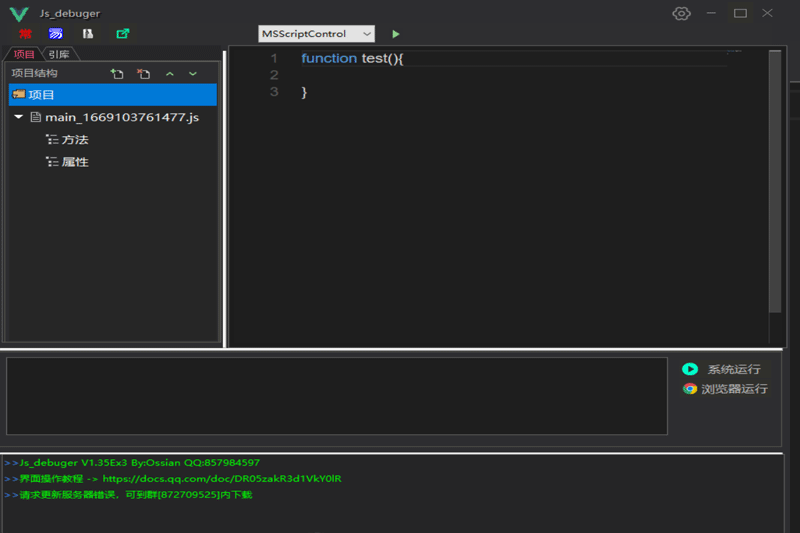Screen dimensions: 800x533
Task: Click closing brace on line 3
Action: pos(304,92)
